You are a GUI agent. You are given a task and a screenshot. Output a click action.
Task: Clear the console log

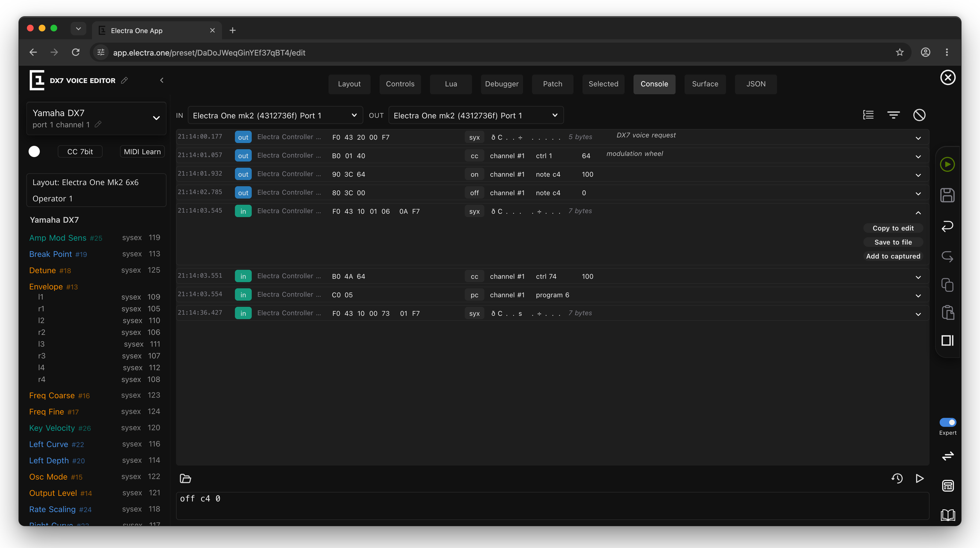tap(919, 115)
